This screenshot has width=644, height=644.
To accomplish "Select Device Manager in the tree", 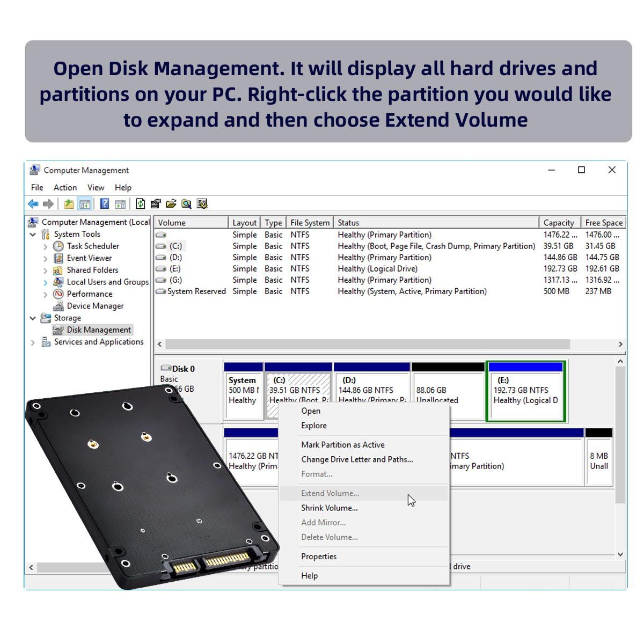I will pyautogui.click(x=95, y=306).
